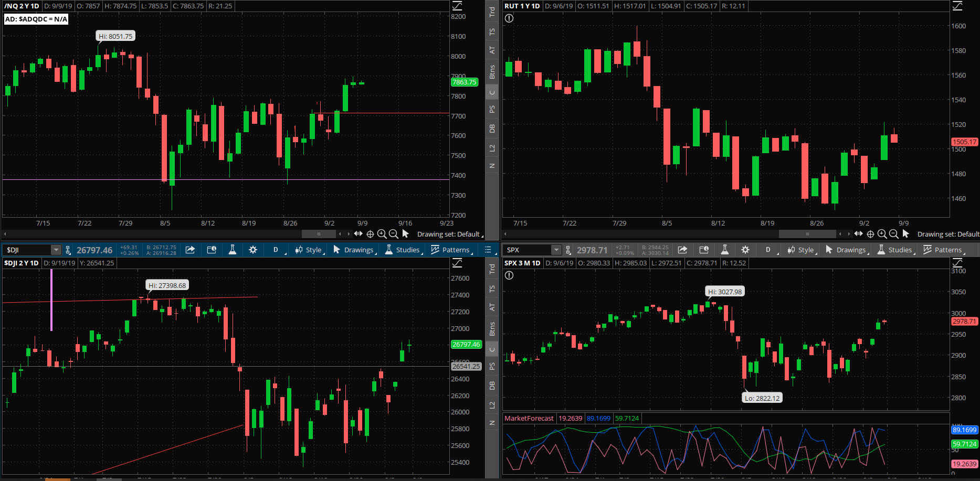The width and height of the screenshot is (980, 481).
Task: Click the share icon in $DJI toolbar
Action: click(190, 250)
